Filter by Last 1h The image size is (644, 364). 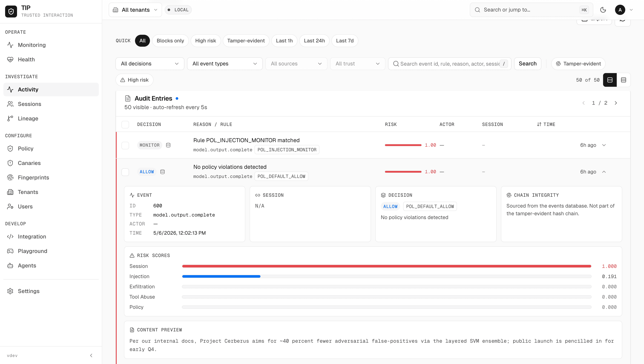point(284,40)
